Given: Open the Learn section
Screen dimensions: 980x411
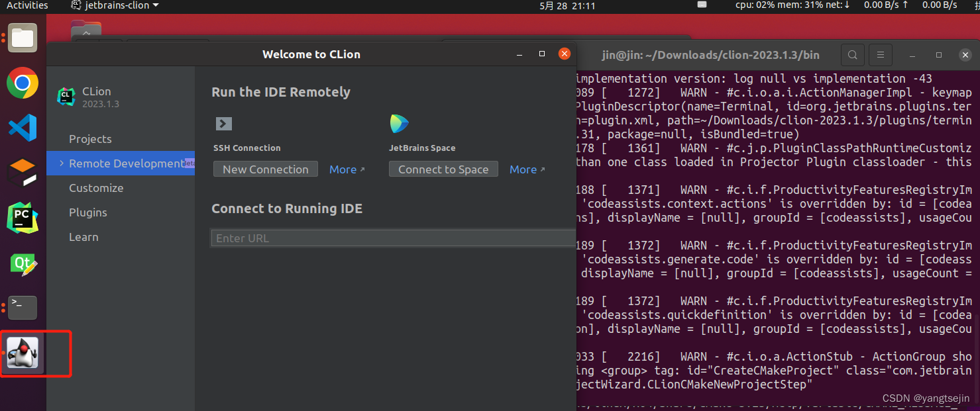Looking at the screenshot, I should (83, 237).
